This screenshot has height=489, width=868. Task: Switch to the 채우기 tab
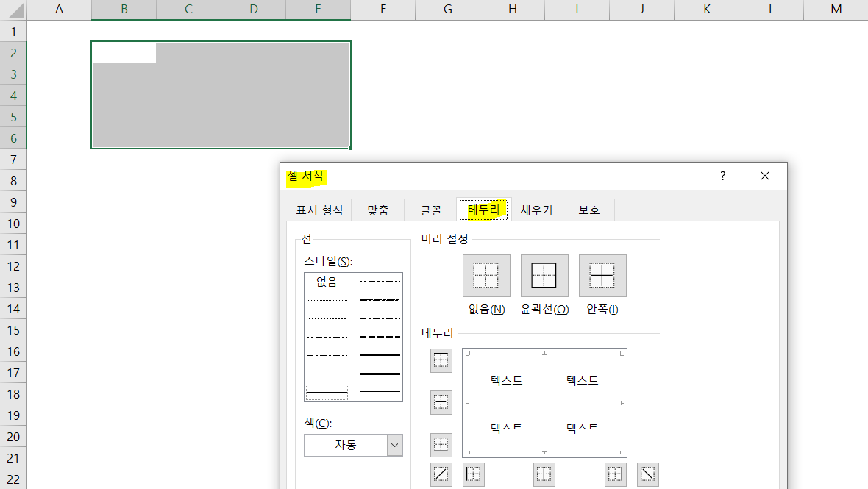pos(536,210)
